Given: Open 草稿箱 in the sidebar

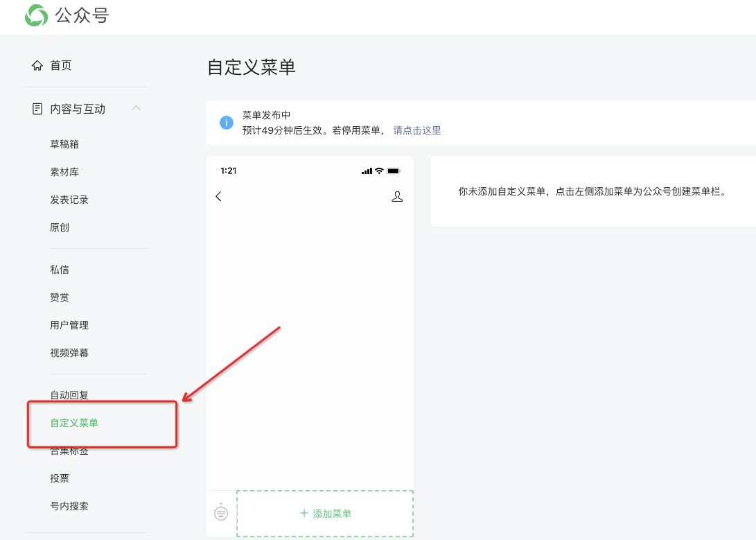Looking at the screenshot, I should click(x=64, y=144).
